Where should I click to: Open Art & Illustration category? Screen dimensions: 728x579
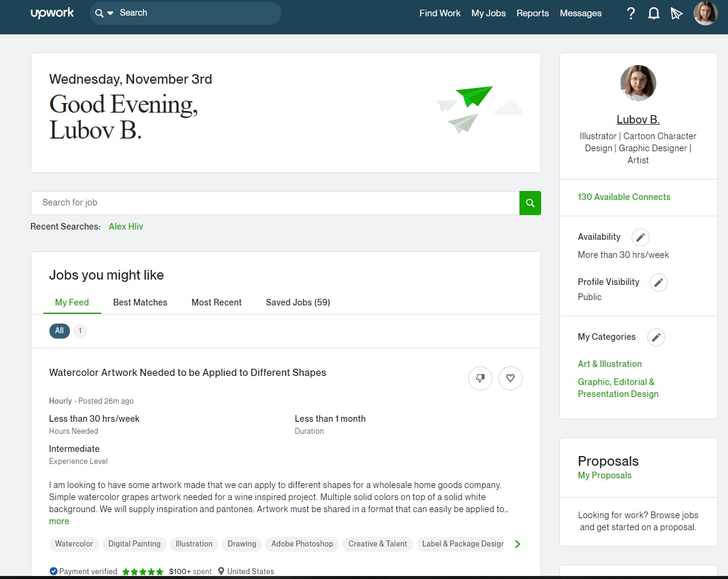click(610, 364)
